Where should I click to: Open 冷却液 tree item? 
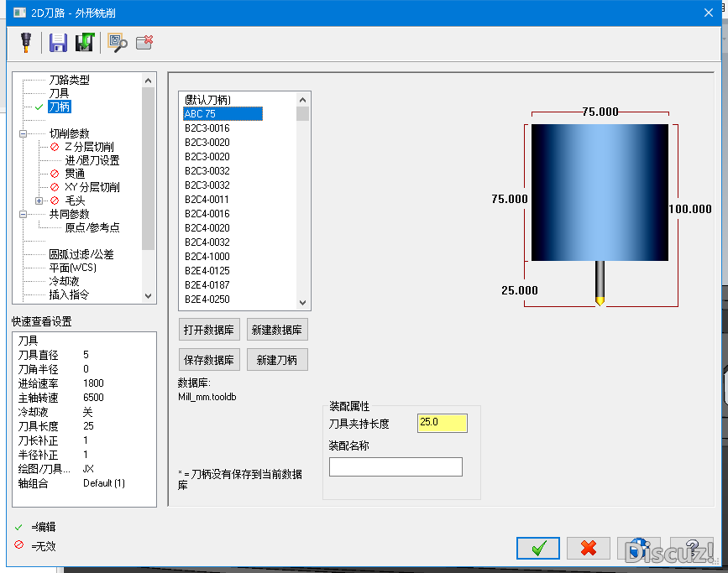[x=64, y=281]
